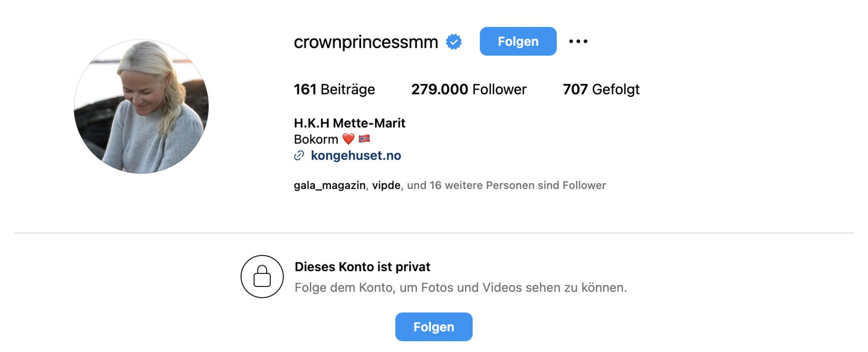Image resolution: width=868 pixels, height=352 pixels.
Task: Click the 'Dieses Konto ist privat' heading
Action: pos(362,267)
